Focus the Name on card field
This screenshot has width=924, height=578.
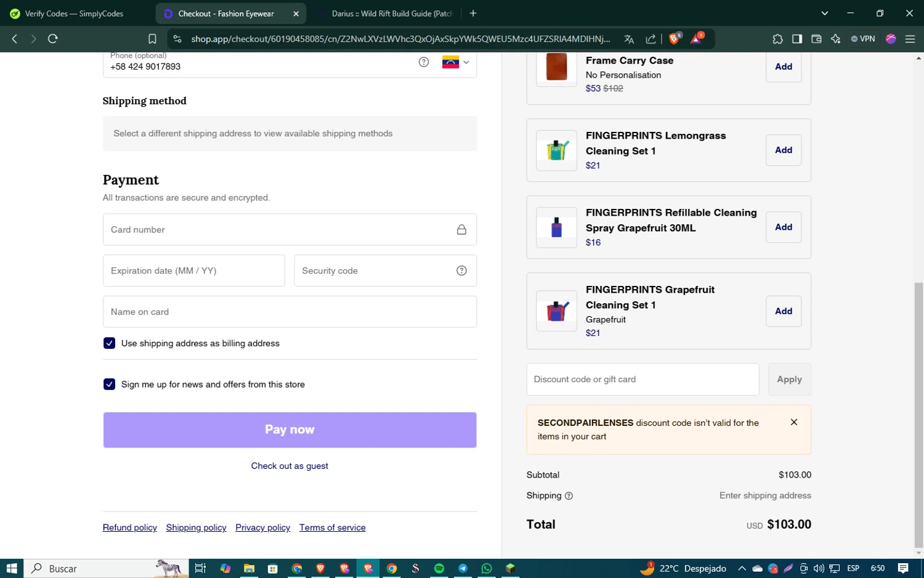[x=290, y=312]
